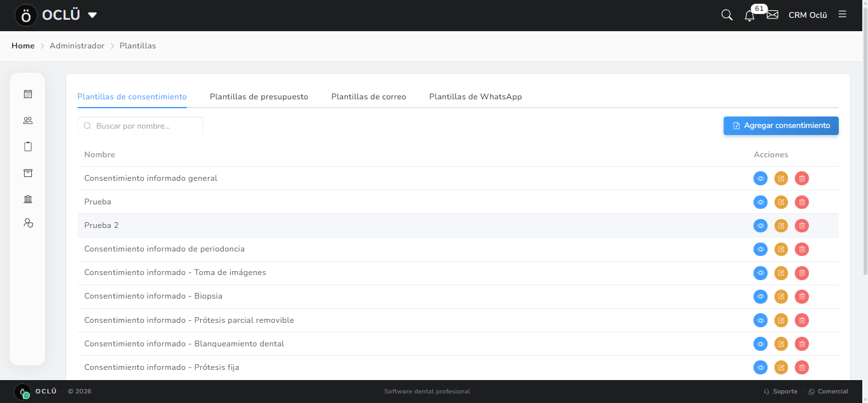Screen dimensions: 868x403
Task: Click Plantillas in the breadcrumb
Action: coord(138,46)
